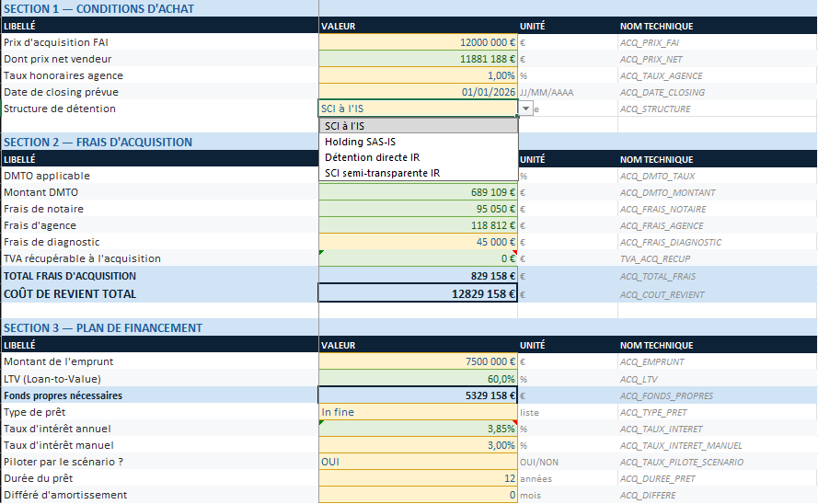Image resolution: width=818 pixels, height=504 pixels.
Task: Edit Montant de l'emprunt 7500 000 € cell
Action: coord(418,361)
